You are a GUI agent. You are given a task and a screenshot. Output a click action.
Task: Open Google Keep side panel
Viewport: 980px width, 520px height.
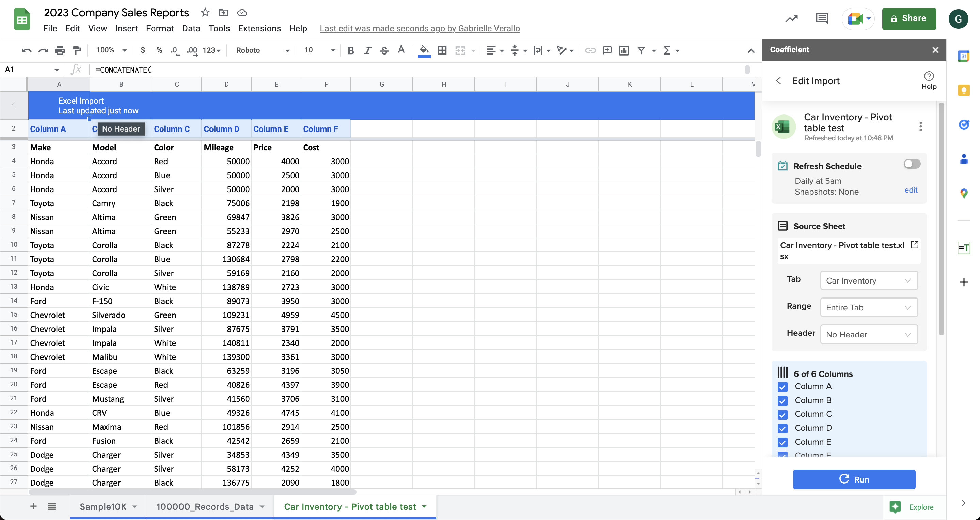[x=963, y=90]
